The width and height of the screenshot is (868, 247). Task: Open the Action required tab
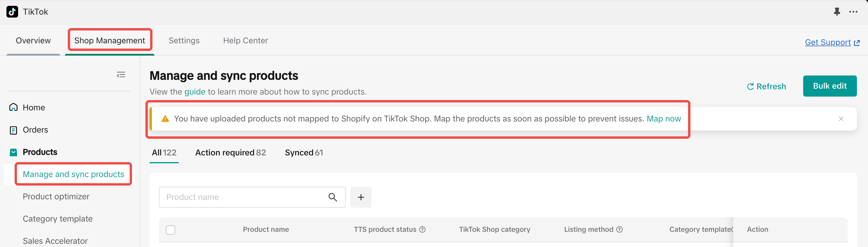click(230, 152)
